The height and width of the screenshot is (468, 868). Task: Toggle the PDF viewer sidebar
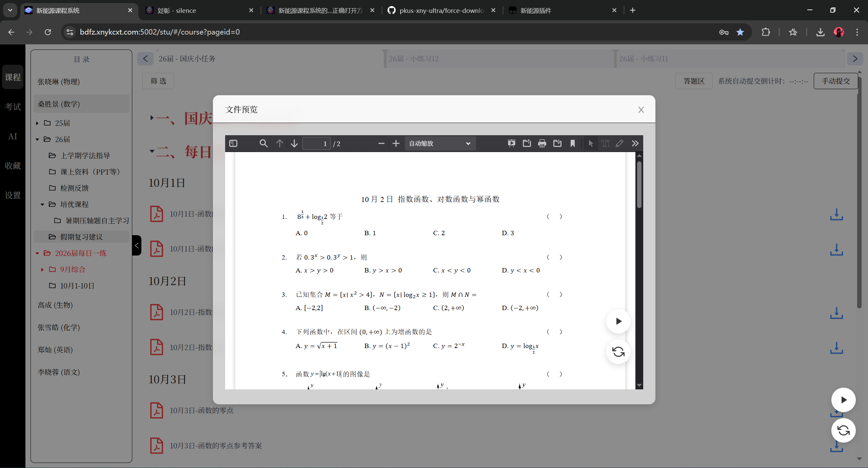tap(233, 143)
